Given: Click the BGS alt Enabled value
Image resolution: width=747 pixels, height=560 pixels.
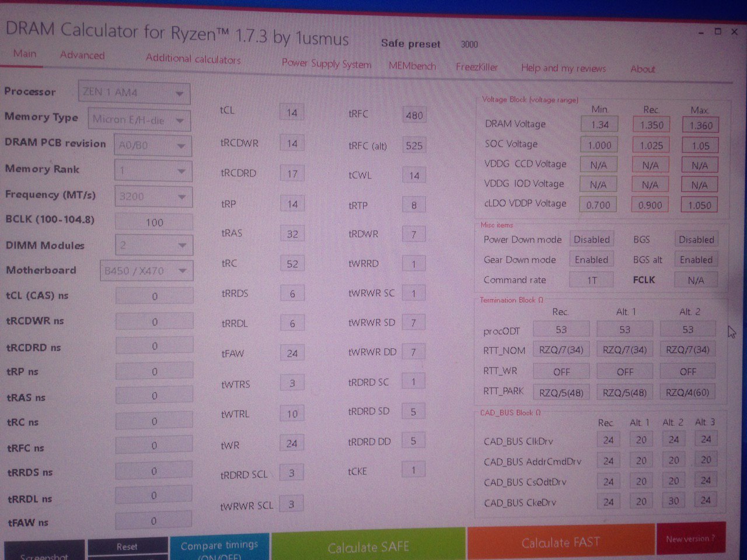Looking at the screenshot, I should coord(696,260).
